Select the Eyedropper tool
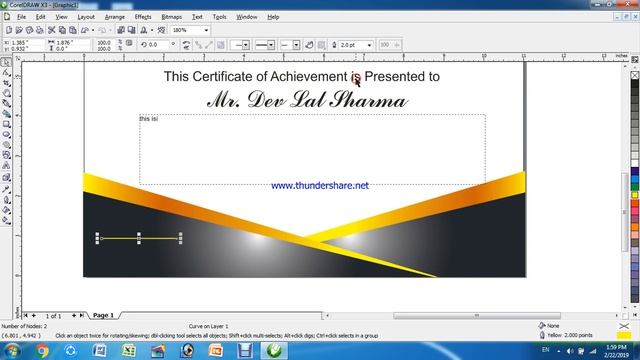This screenshot has height=360, width=640. pos(6,189)
